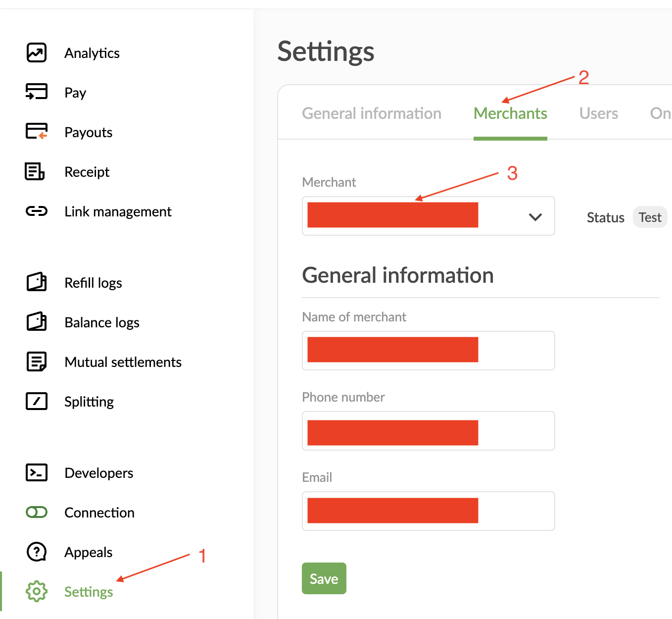Screen dimensions: 672x619
Task: Select the Receipt document icon
Action: 35,172
